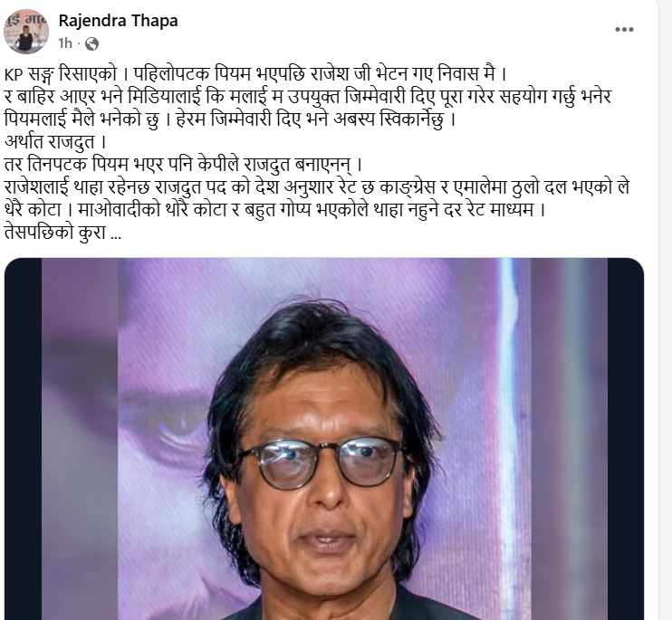Click the word "KP" starting the post
Screen dimensions: 672x620
pos(14,75)
